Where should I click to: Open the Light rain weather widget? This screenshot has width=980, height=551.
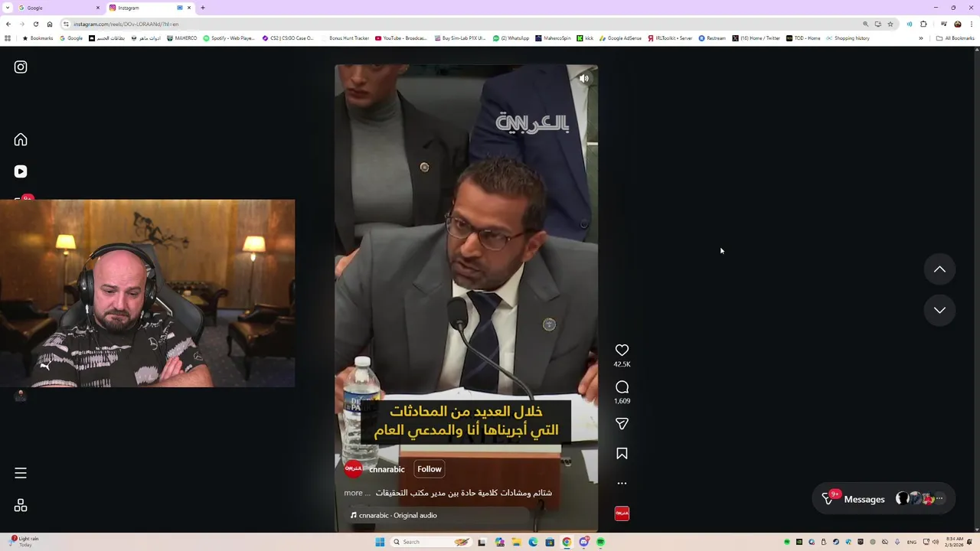[23, 542]
